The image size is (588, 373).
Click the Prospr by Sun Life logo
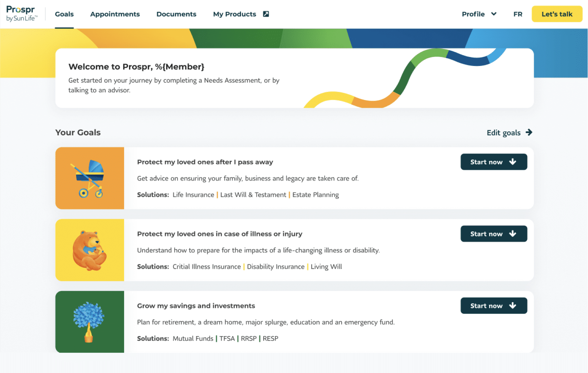click(x=22, y=14)
